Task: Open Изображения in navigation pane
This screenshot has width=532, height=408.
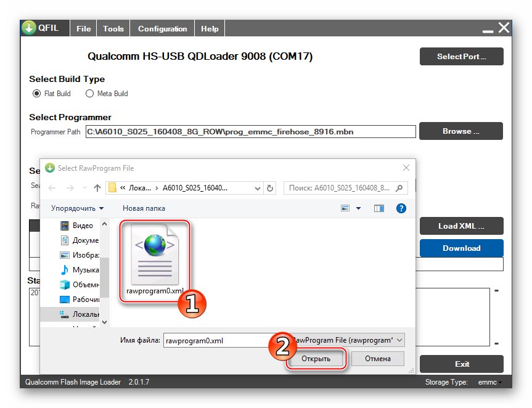Action: pos(79,255)
